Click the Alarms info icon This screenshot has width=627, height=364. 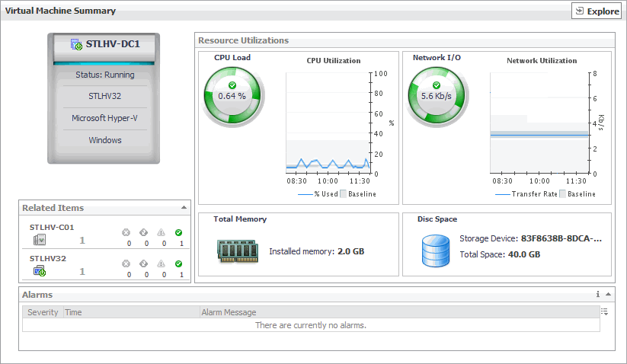point(598,294)
